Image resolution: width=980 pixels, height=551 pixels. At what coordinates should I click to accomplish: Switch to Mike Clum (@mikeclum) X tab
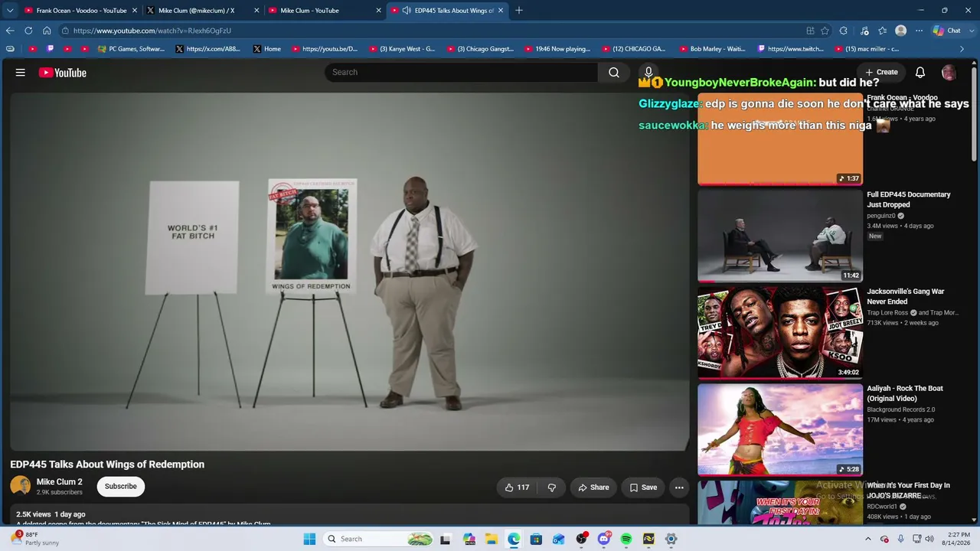pyautogui.click(x=202, y=11)
